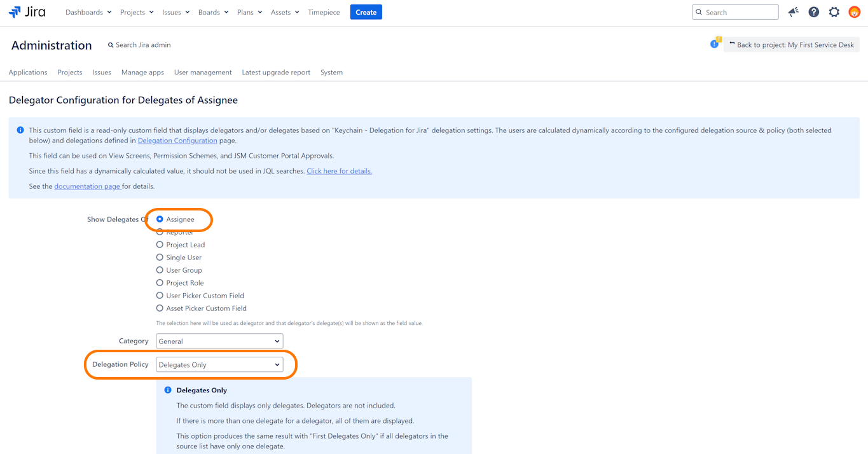Expand the Dashboards menu
Viewport: 868px width, 454px height.
[88, 12]
